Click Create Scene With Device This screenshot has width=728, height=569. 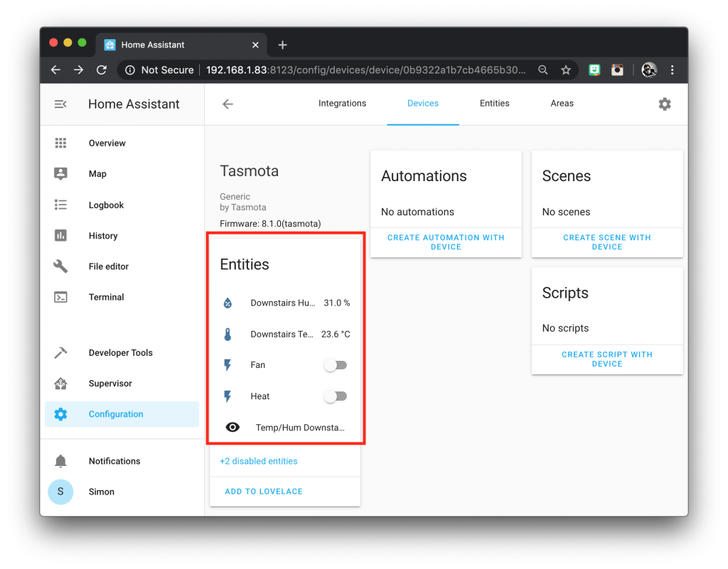pos(607,242)
